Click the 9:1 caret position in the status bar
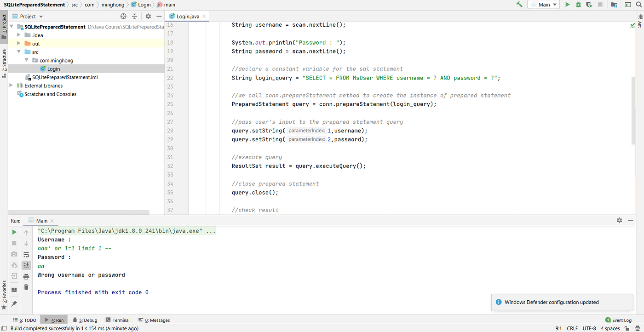Viewport: 644px width, 332px height. 558,328
